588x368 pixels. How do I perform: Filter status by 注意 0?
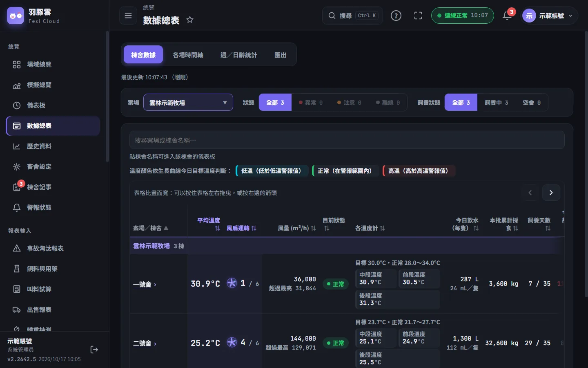pyautogui.click(x=349, y=103)
